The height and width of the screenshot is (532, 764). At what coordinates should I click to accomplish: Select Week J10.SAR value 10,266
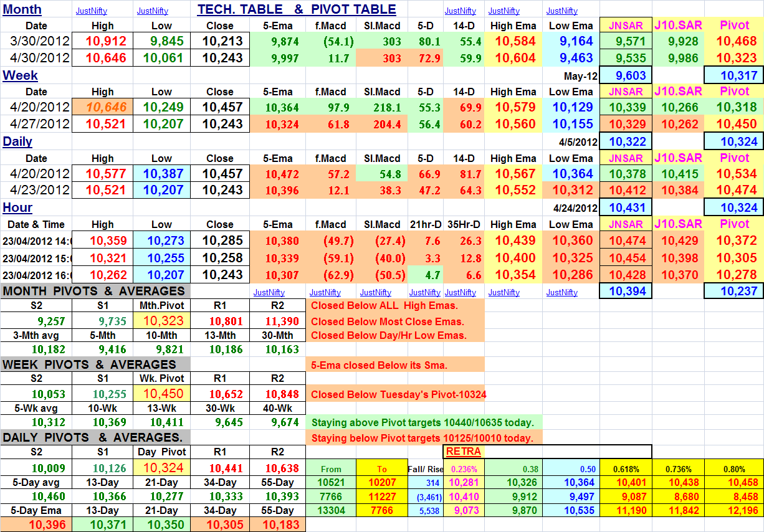tap(679, 107)
